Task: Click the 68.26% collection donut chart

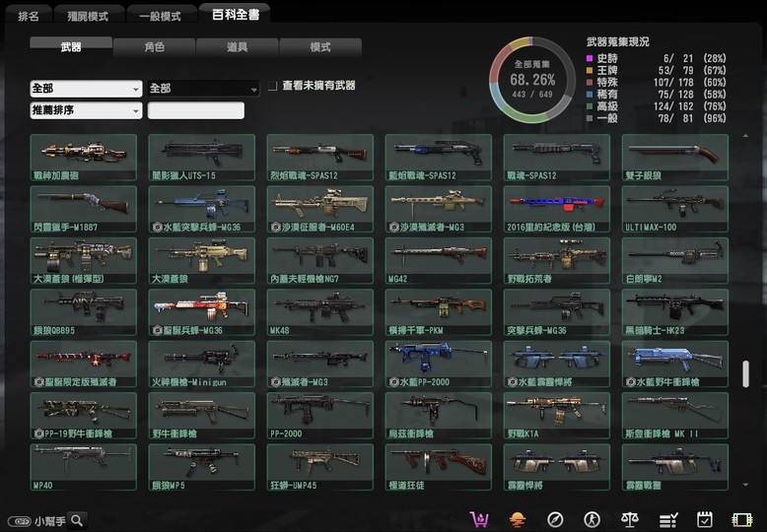Action: [532, 80]
